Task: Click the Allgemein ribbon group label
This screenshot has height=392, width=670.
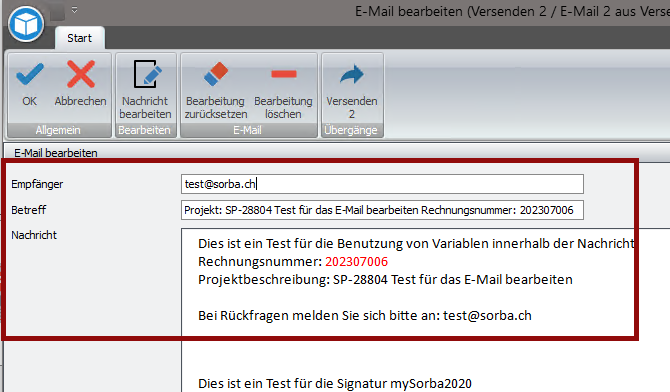Action: click(58, 130)
